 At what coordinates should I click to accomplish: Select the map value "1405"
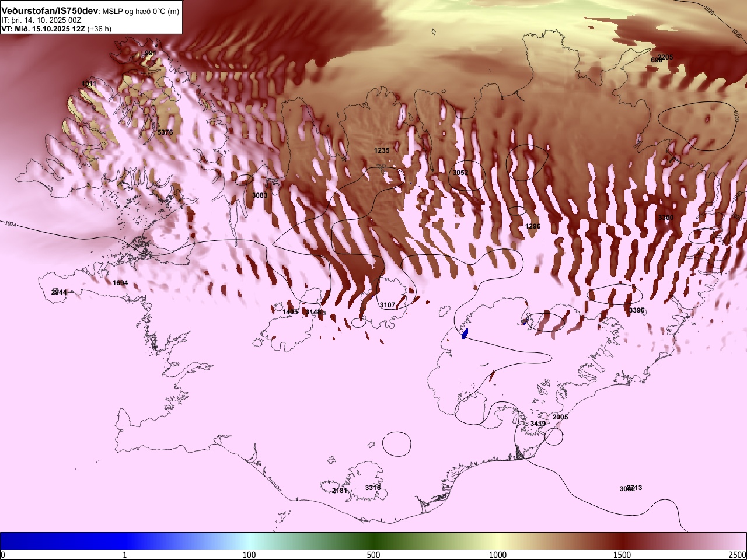[x=291, y=312]
